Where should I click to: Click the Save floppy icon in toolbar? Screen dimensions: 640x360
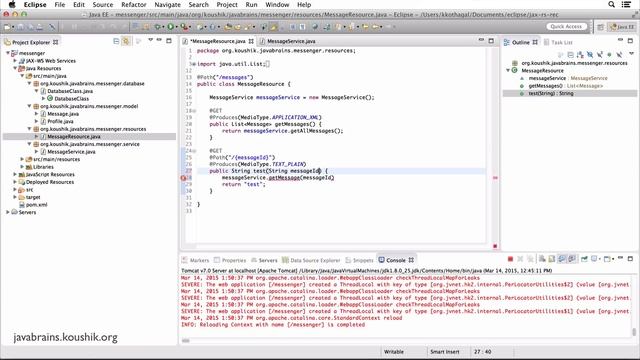coord(20,27)
